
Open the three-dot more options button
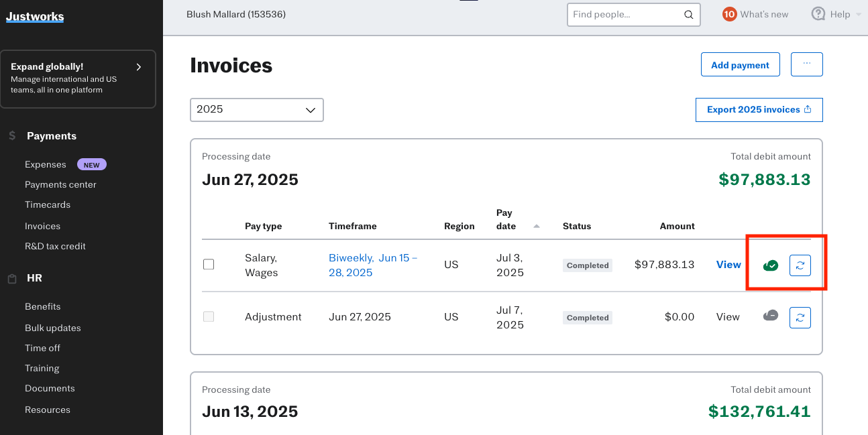click(806, 64)
